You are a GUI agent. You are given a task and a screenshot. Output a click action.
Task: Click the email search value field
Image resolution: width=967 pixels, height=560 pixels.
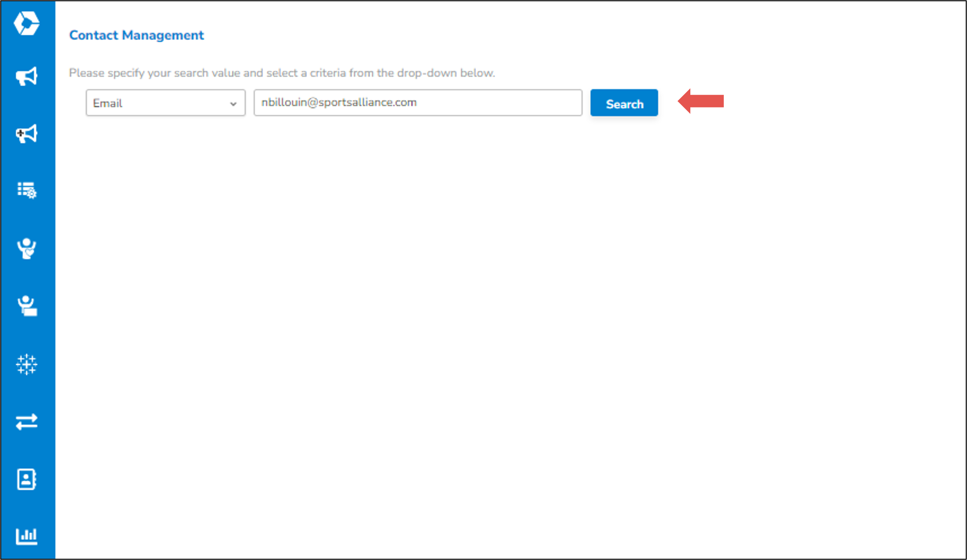click(418, 103)
